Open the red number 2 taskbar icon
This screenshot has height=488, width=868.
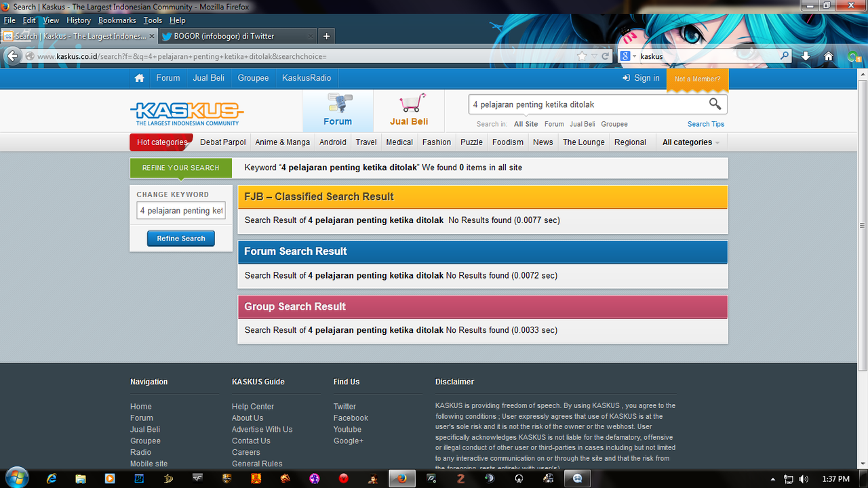click(460, 479)
